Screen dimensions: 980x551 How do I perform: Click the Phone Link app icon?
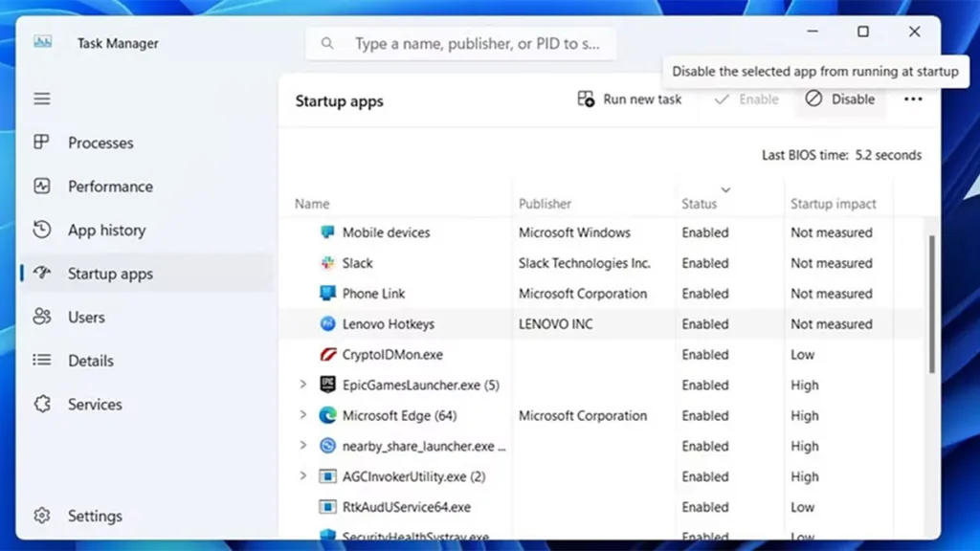pos(327,293)
